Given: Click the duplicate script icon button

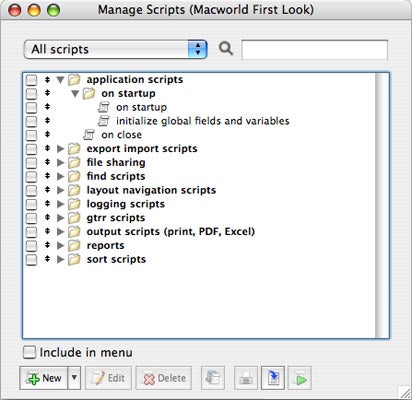Looking at the screenshot, I should (x=213, y=378).
